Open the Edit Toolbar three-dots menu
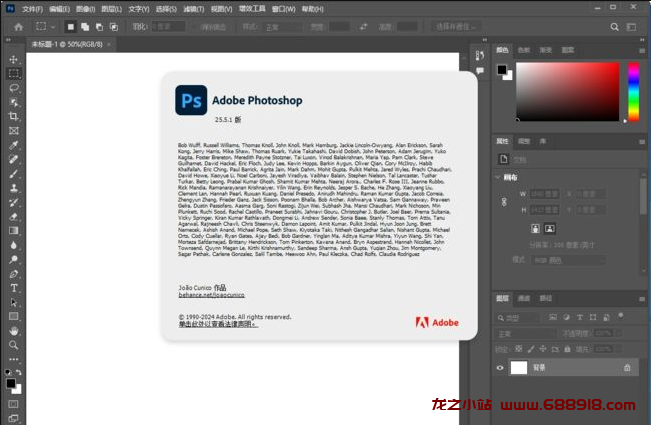The image size is (651, 425). 14,359
